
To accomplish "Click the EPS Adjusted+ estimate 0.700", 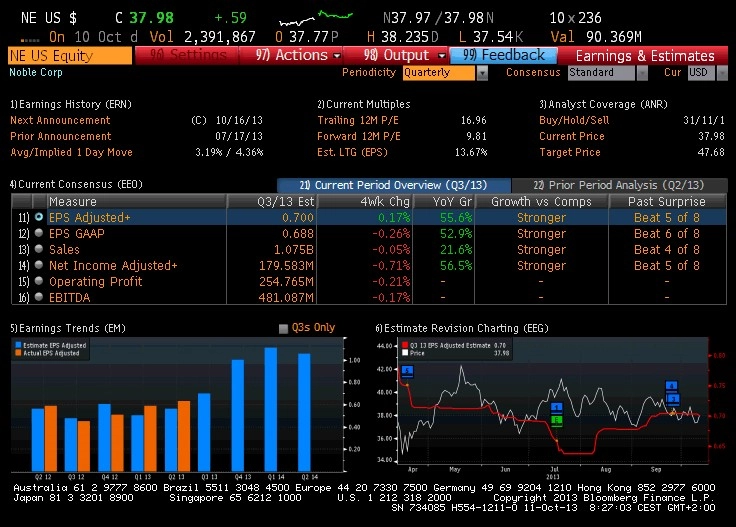I will [x=298, y=217].
